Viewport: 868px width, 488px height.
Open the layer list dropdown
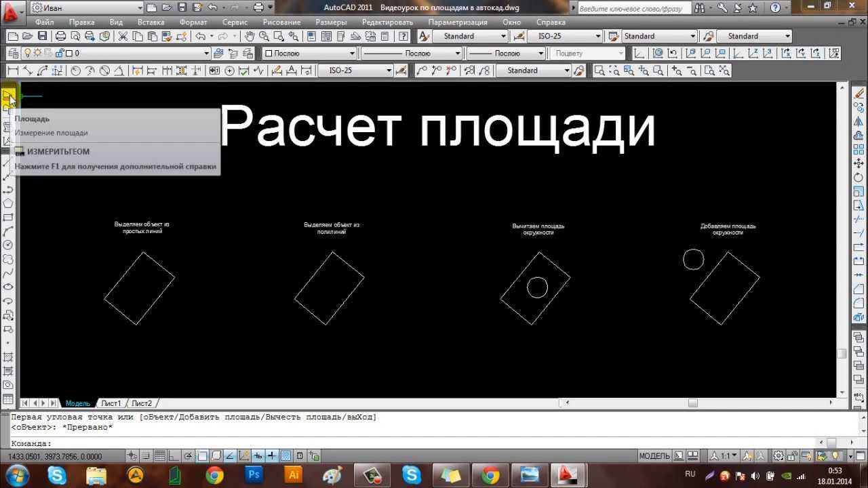[x=206, y=53]
